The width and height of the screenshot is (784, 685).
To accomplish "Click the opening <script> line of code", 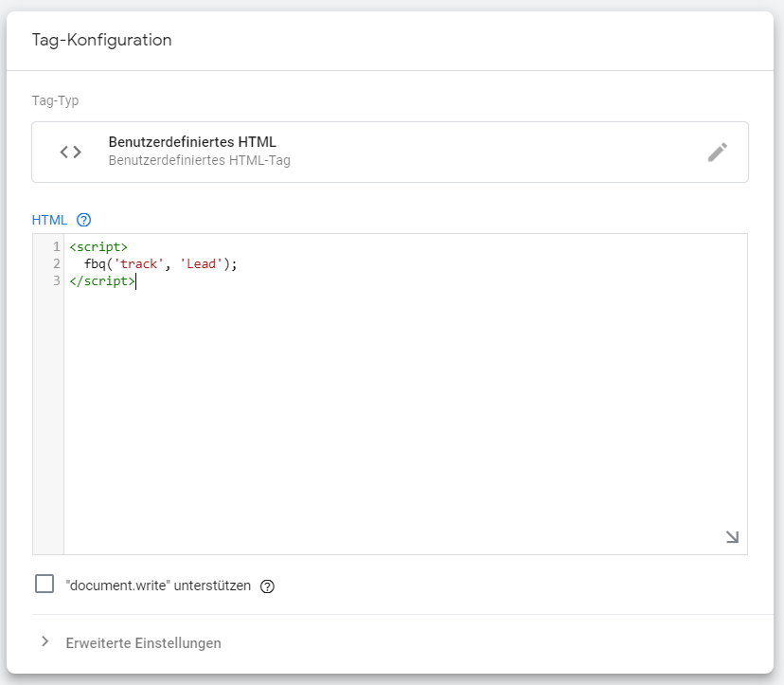I will click(98, 246).
